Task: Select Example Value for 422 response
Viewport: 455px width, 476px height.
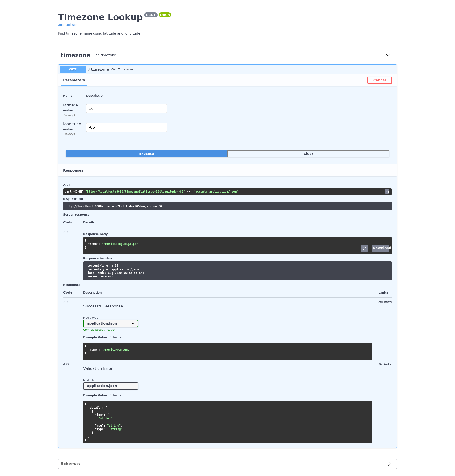Action: [x=95, y=395]
